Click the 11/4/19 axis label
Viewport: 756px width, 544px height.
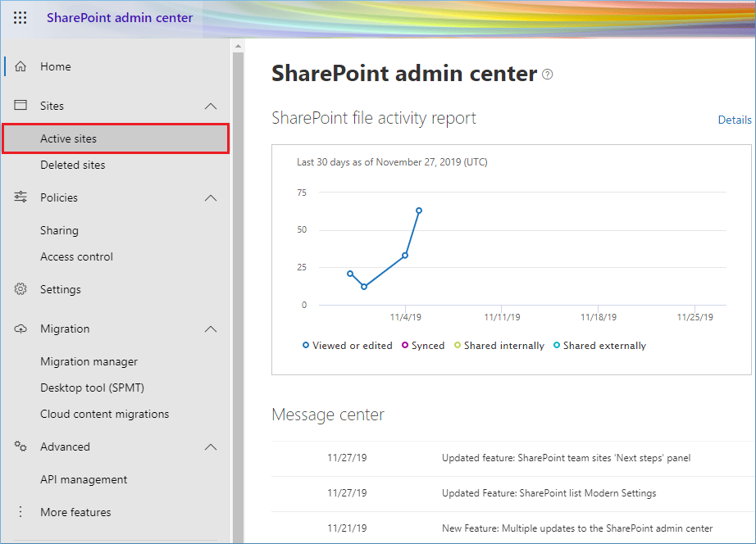406,317
